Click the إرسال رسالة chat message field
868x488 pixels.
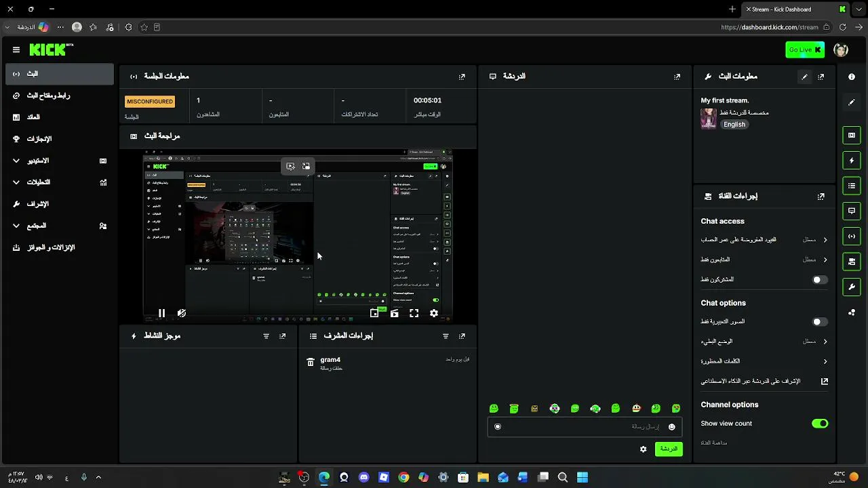(585, 427)
